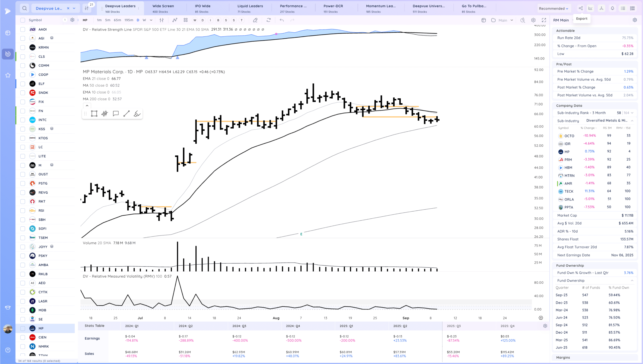Open the Deepvue Leaders watchlist dropdown arrow
Screen dimensions: 643x364
[x=74, y=8]
